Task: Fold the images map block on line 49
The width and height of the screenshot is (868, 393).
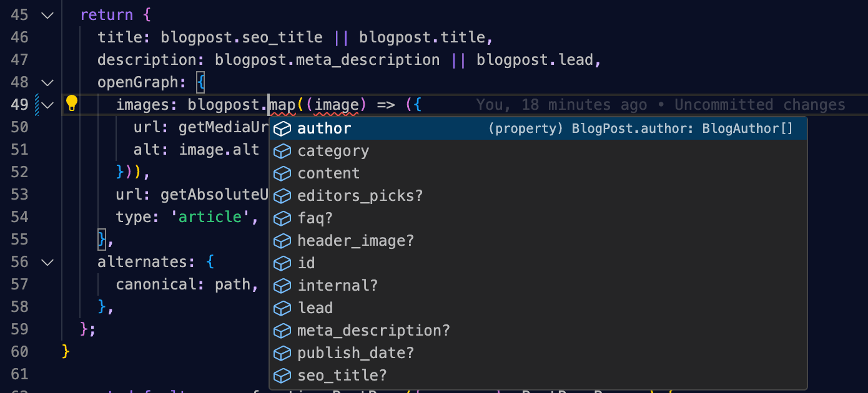Action: (x=47, y=105)
